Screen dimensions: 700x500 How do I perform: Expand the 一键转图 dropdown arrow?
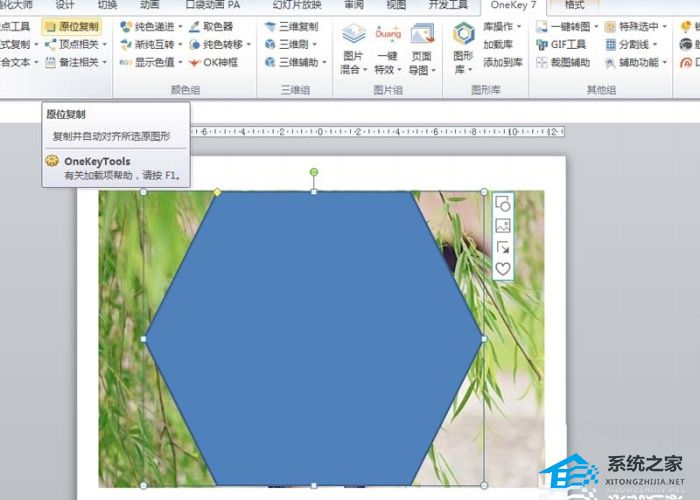point(596,27)
